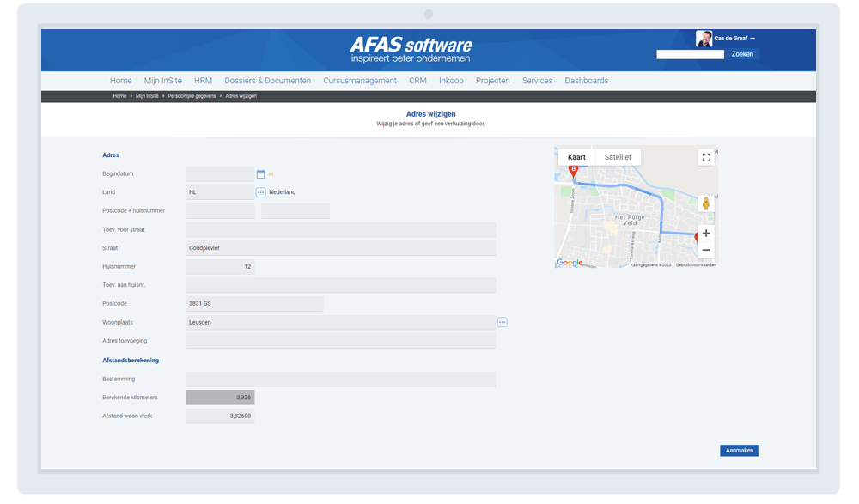
Task: Open the Projecten menu
Action: 492,81
